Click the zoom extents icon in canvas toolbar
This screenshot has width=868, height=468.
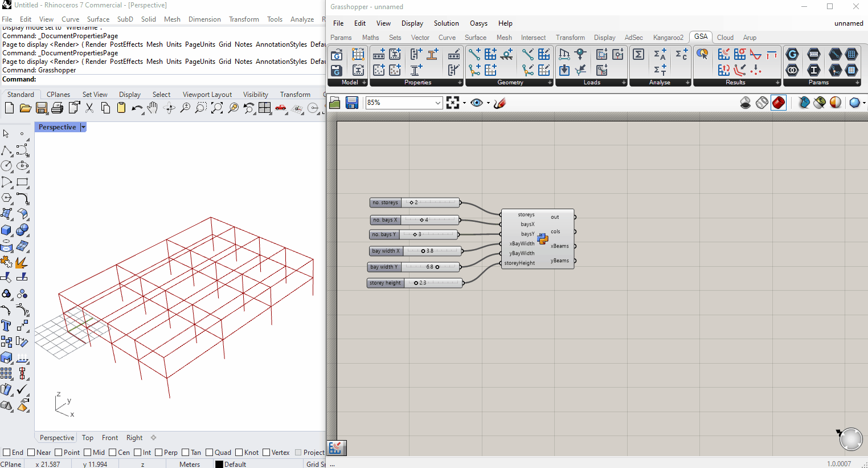click(x=453, y=103)
